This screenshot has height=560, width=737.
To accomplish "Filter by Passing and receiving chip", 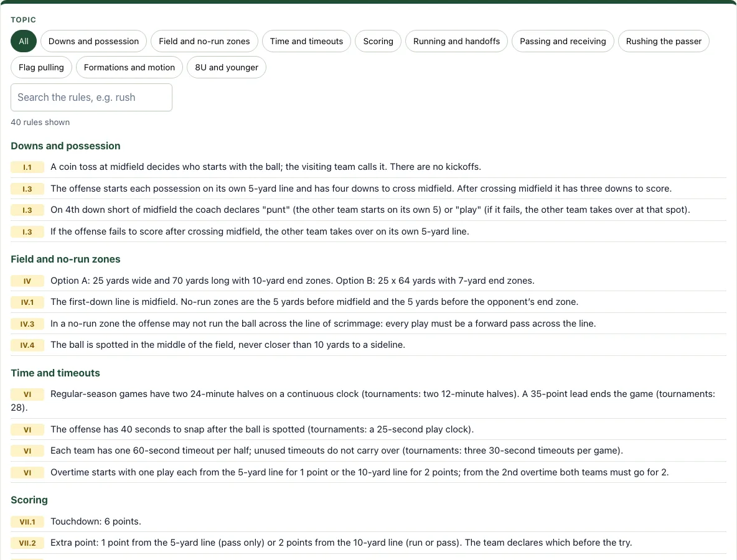I will pyautogui.click(x=563, y=41).
